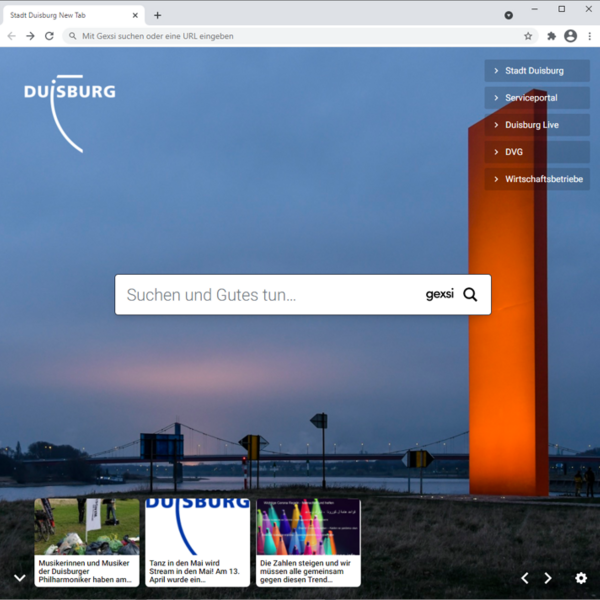The image size is (600, 600).
Task: Reload the page
Action: click(x=49, y=36)
